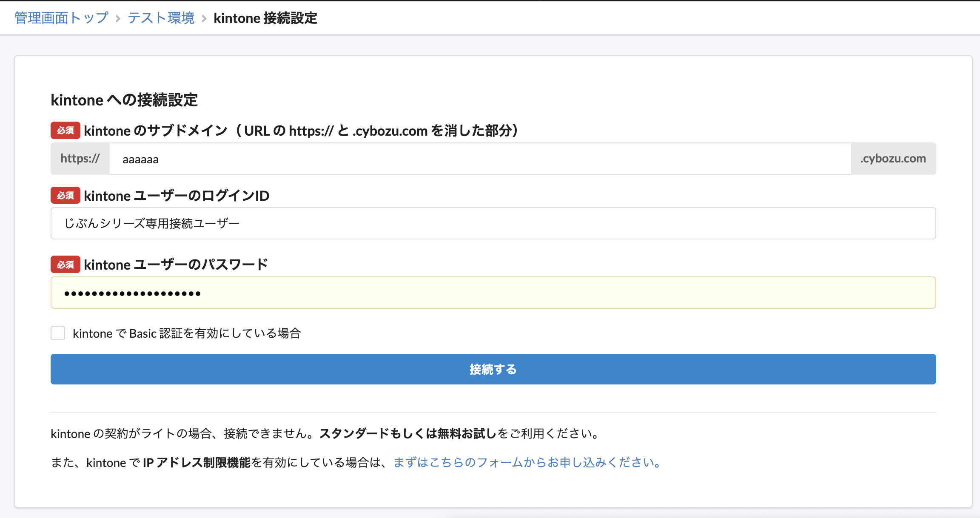Click chevron separator after テスト環境
The height and width of the screenshot is (518, 980).
[x=204, y=19]
